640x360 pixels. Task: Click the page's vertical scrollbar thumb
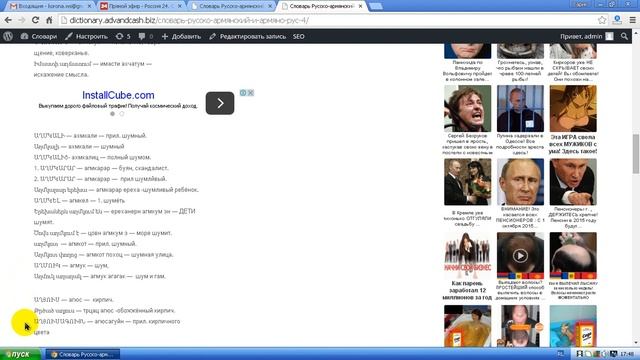pyautogui.click(x=636, y=154)
